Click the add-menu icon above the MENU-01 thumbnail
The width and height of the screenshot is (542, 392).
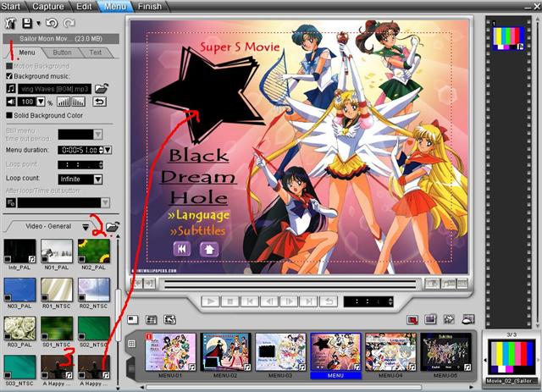tap(133, 319)
